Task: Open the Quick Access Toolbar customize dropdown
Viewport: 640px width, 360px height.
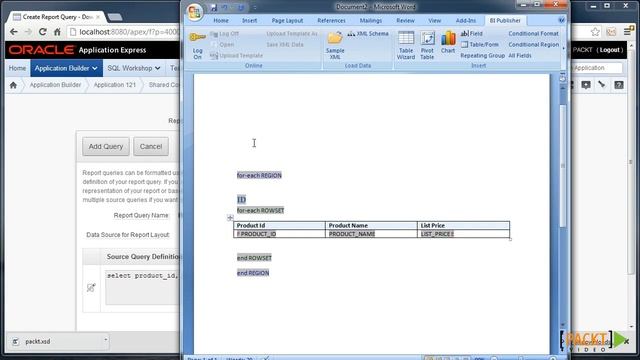Action: point(255,7)
